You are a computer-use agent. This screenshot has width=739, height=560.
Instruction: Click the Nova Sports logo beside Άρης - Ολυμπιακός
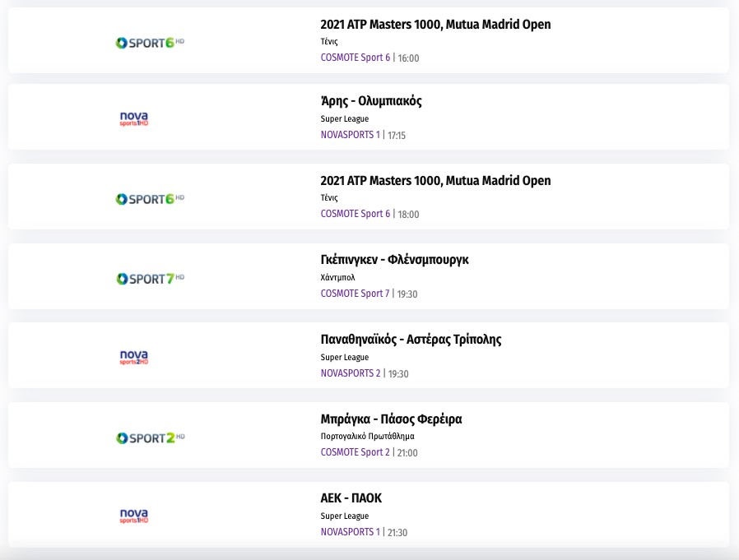tap(134, 119)
